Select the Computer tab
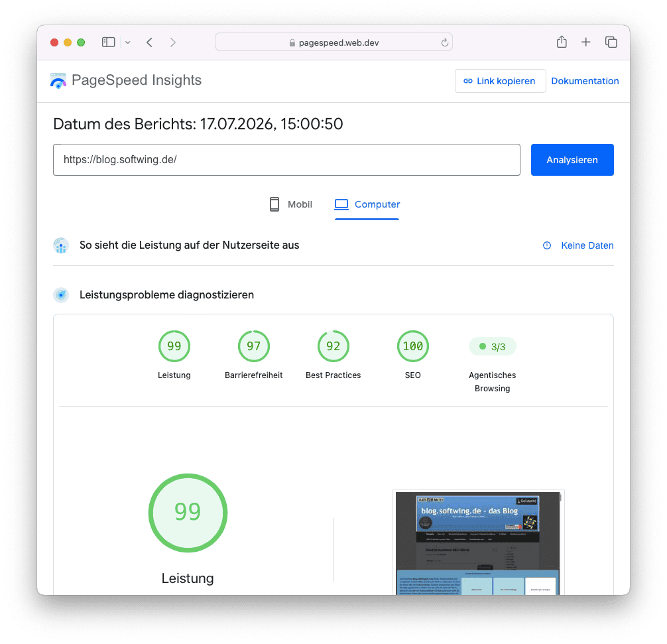 pos(367,204)
